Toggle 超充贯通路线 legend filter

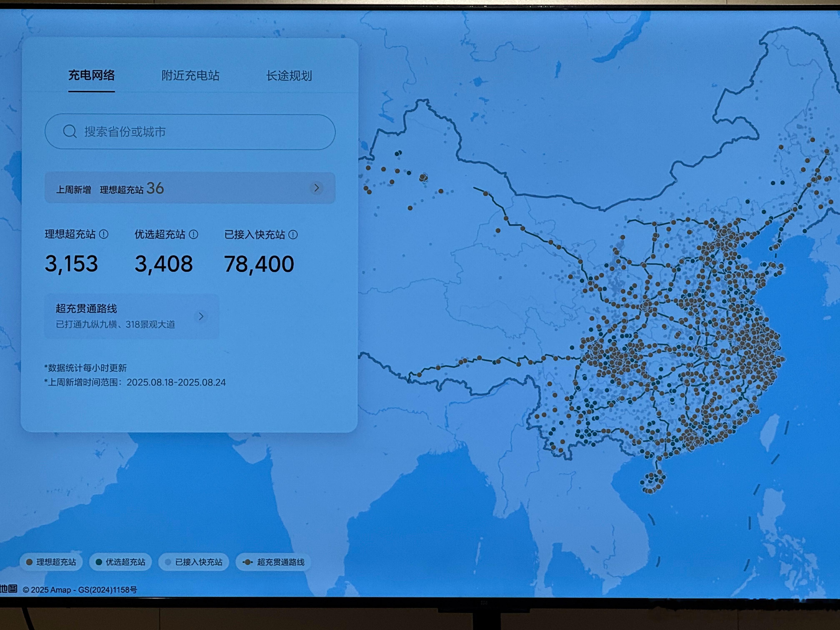pyautogui.click(x=273, y=562)
